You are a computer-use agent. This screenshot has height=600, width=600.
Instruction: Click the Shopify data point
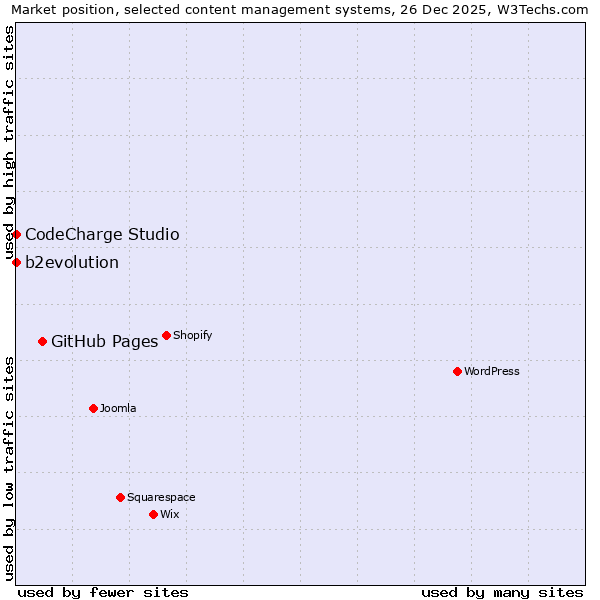click(x=166, y=336)
